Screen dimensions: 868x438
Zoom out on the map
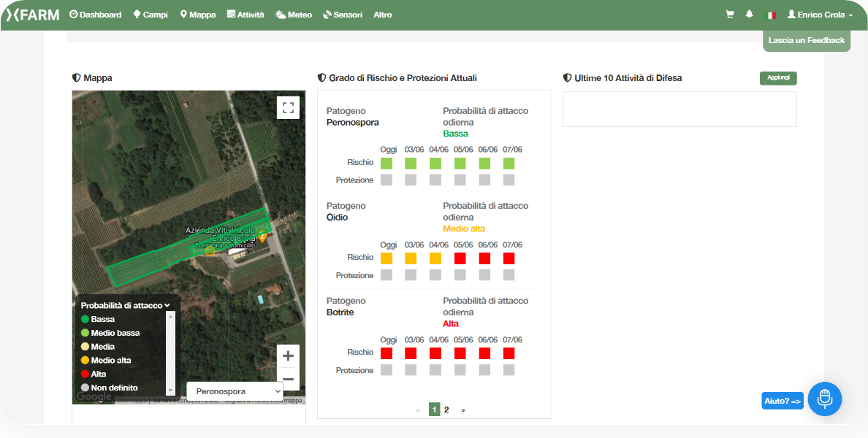(x=288, y=379)
